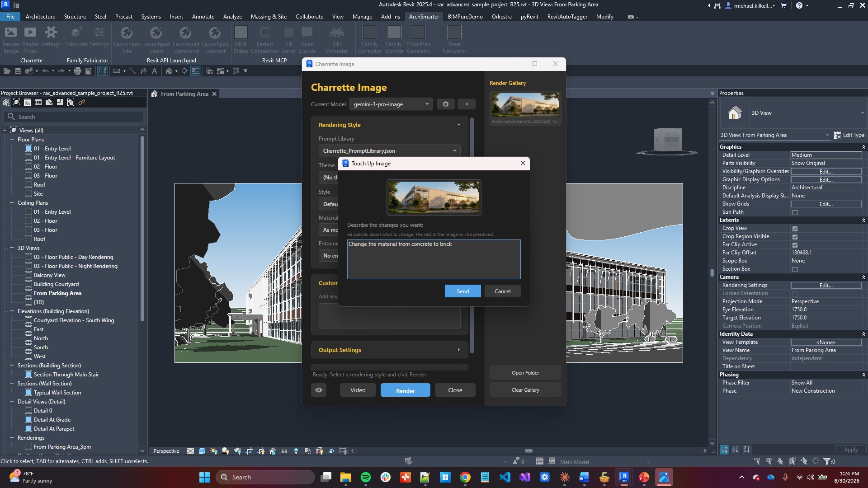Click the Print icon in the quick access toolbar
The image size is (868, 488).
(x=78, y=71)
